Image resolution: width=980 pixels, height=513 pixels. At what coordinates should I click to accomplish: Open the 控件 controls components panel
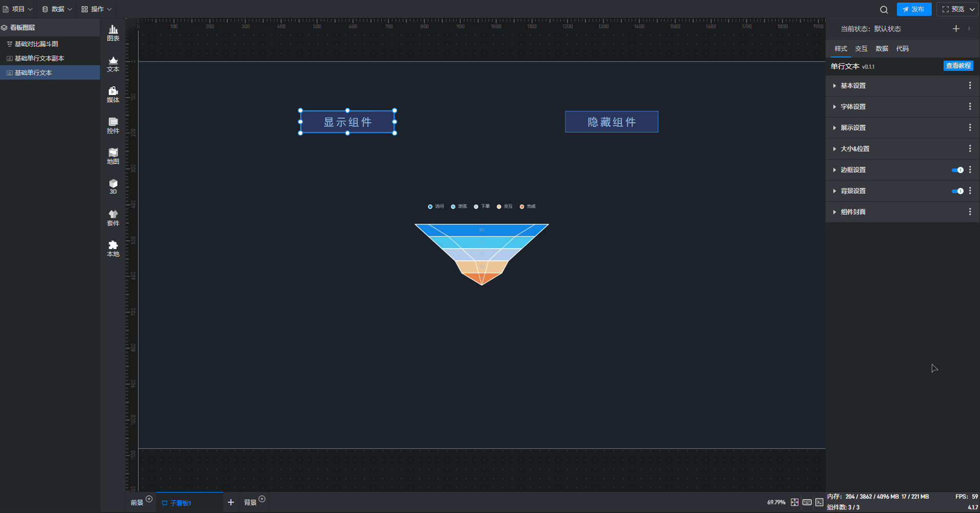[113, 125]
